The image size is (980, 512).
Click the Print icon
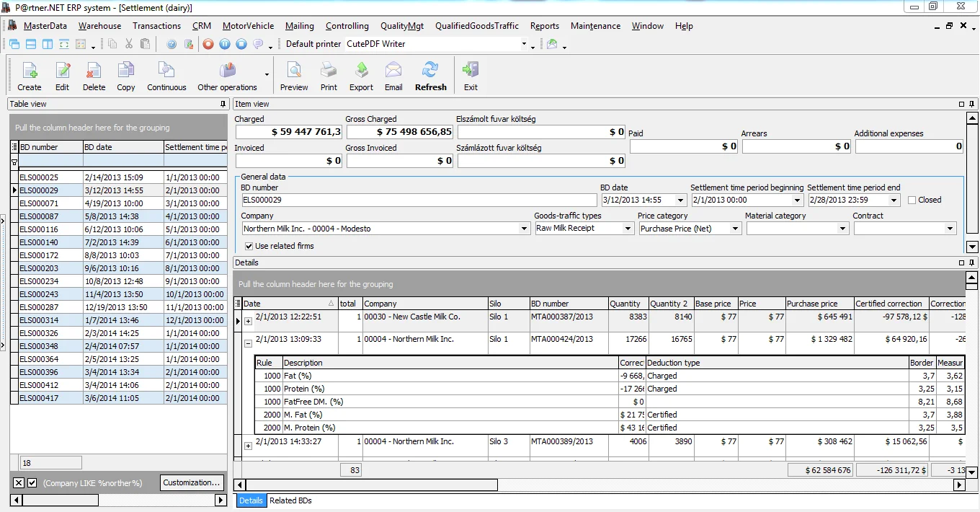tap(329, 71)
